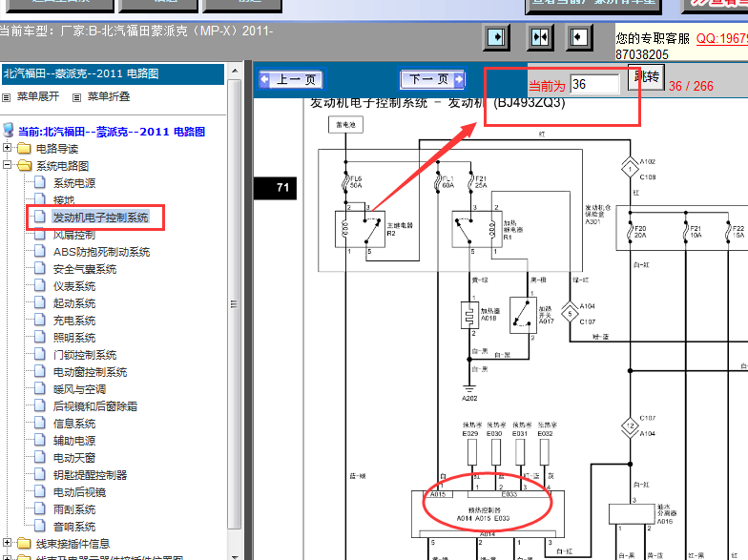Click the 蓄电池 battery box in diagram
This screenshot has height=560, width=748.
[345, 124]
